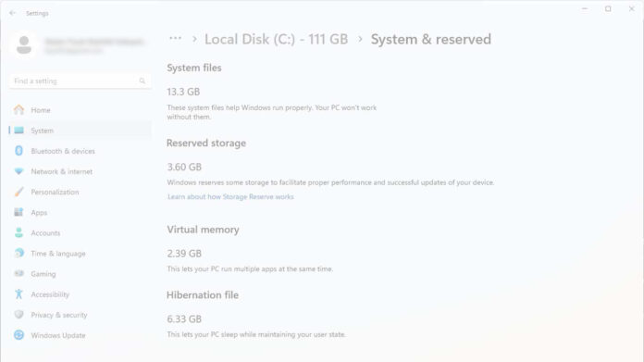The image size is (644, 362).
Task: Click the Home house icon in the sidebar
Action: (x=19, y=109)
